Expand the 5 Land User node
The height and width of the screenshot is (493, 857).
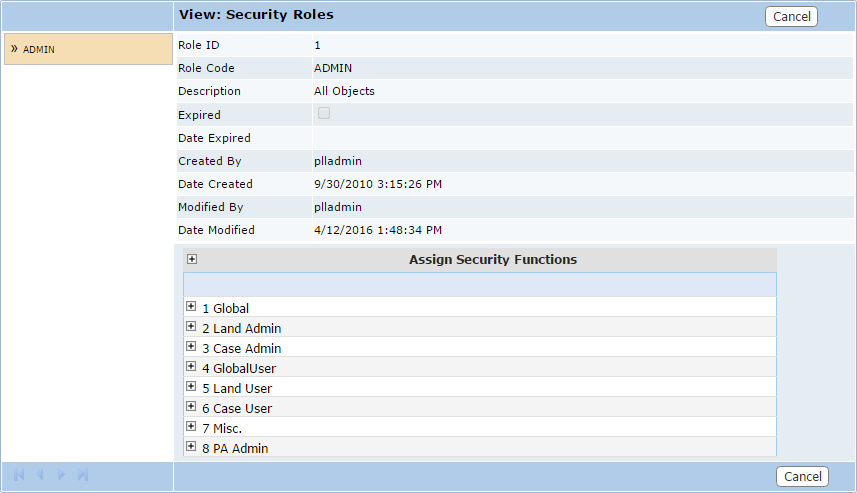tap(191, 386)
